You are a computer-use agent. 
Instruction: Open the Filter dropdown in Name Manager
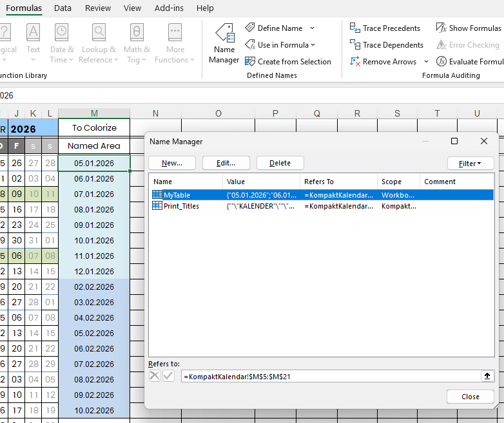(x=470, y=164)
